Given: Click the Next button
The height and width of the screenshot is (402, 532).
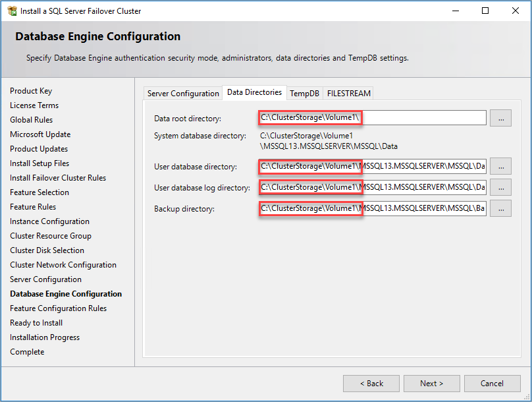Looking at the screenshot, I should point(431,383).
